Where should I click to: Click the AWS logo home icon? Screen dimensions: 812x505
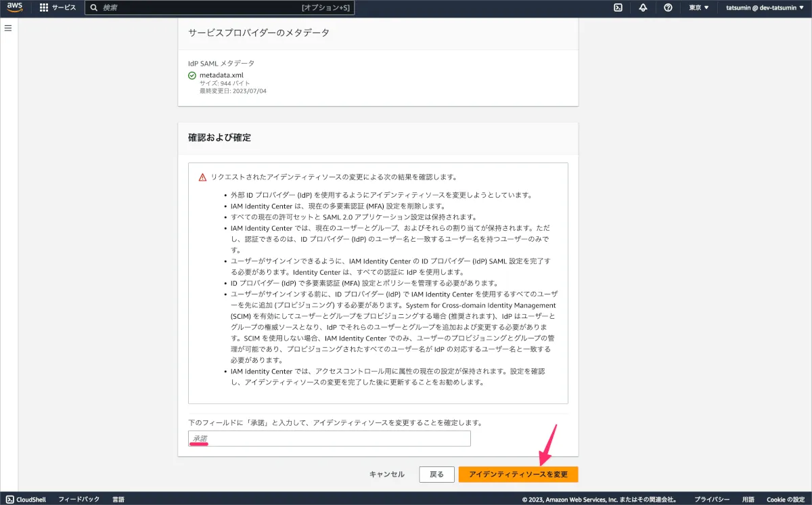tap(15, 7)
